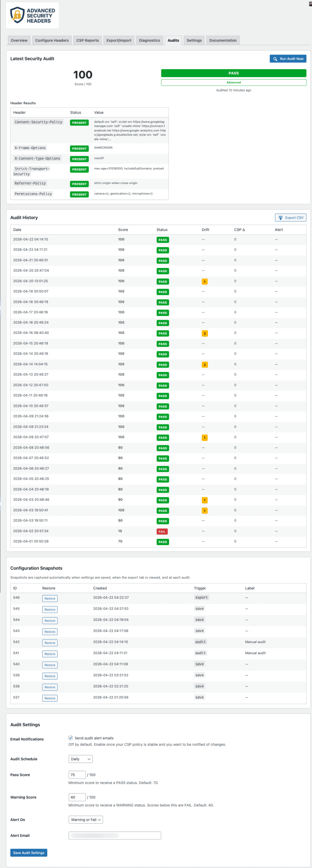The width and height of the screenshot is (312, 868).
Task: Restore configuration snapshot 542
Action: (50, 643)
